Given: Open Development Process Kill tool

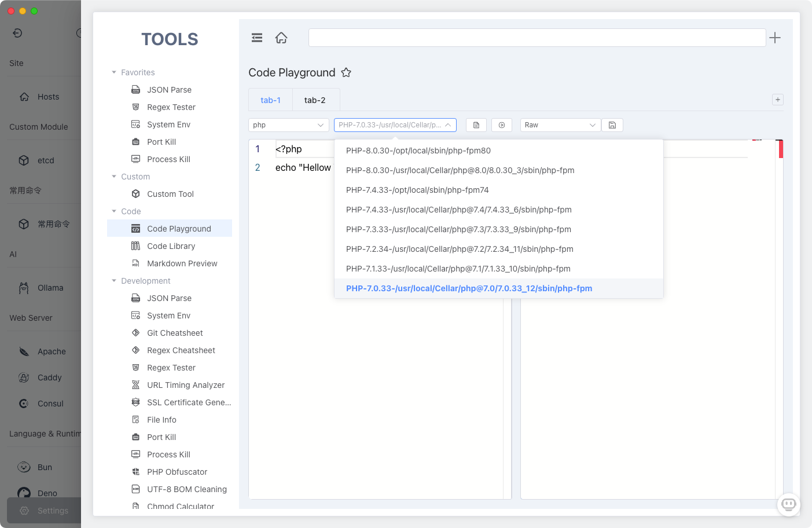Looking at the screenshot, I should coord(170,454).
